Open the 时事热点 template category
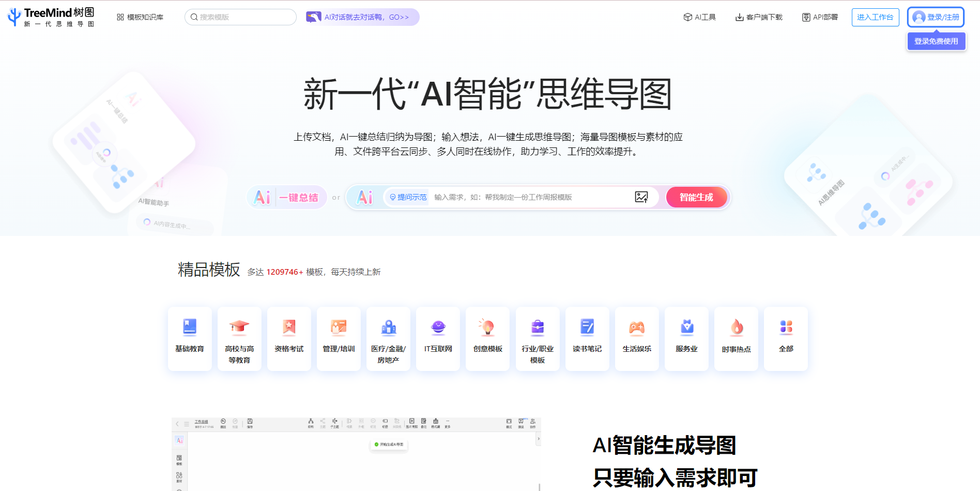 pyautogui.click(x=736, y=339)
